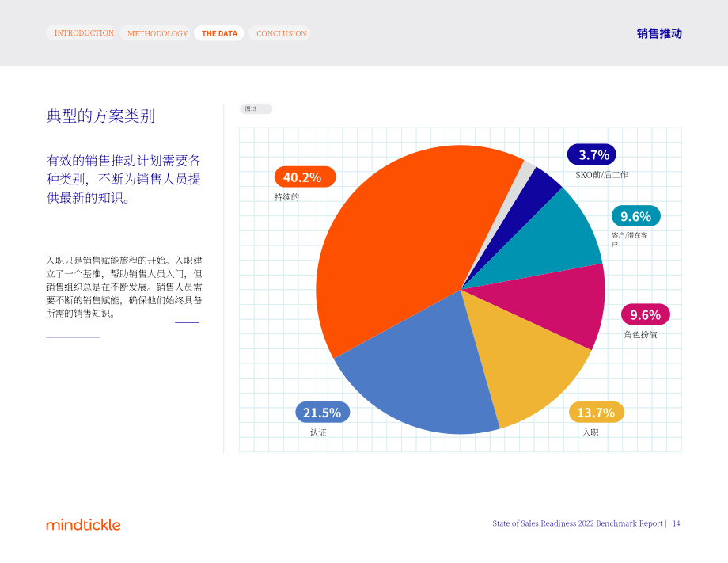The height and width of the screenshot is (563, 728).
Task: Click the 入职 label under 13.7%
Action: pos(590,432)
